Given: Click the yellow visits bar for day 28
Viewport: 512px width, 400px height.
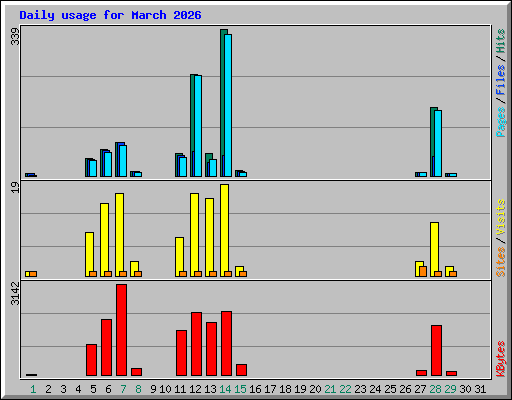Looking at the screenshot, I should (x=434, y=249).
